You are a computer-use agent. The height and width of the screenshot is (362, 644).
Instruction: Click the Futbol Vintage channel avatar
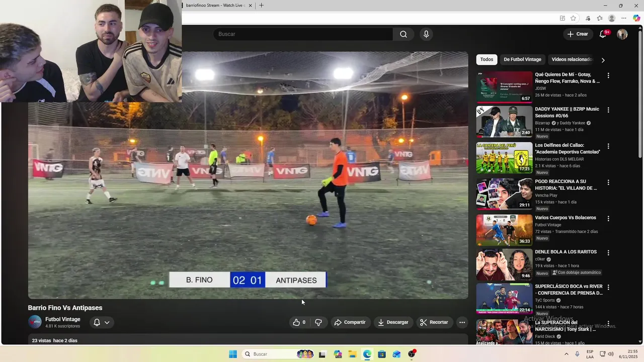35,322
